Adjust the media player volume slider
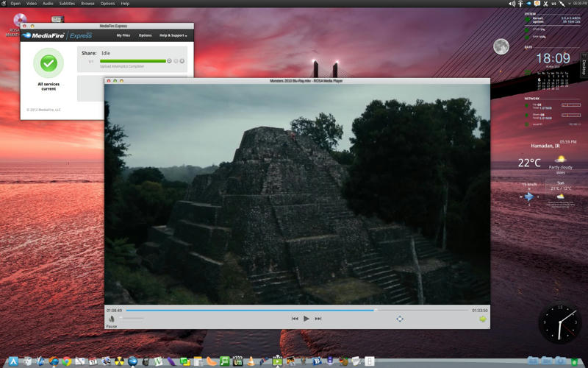 point(132,319)
